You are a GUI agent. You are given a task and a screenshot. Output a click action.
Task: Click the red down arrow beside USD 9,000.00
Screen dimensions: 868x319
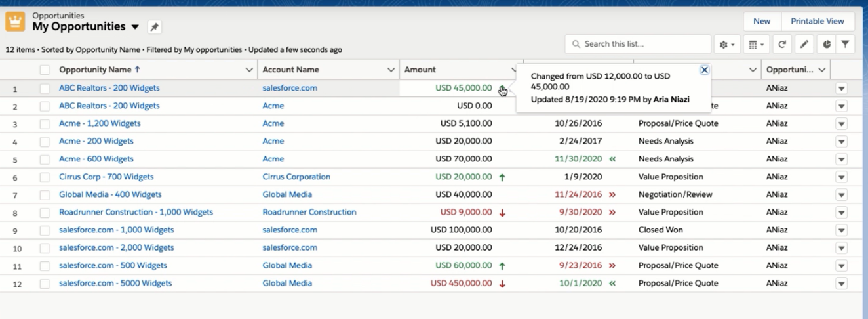pos(502,213)
